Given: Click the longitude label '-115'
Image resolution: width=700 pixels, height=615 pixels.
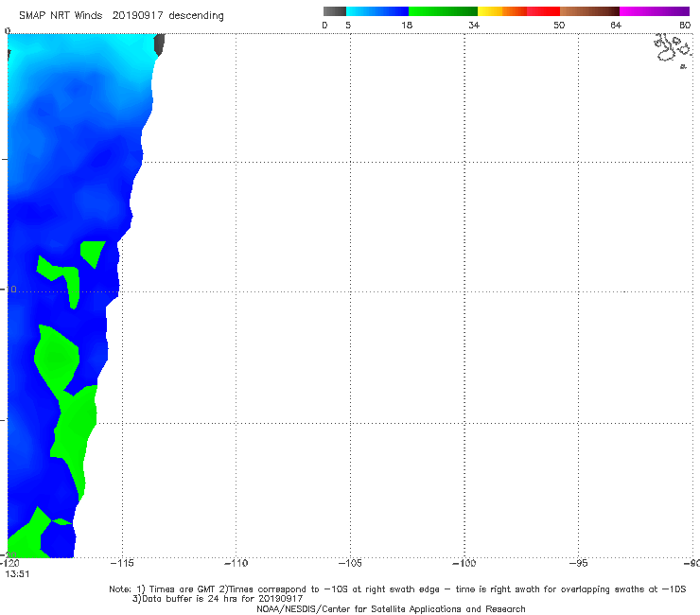Looking at the screenshot, I should click(121, 564).
